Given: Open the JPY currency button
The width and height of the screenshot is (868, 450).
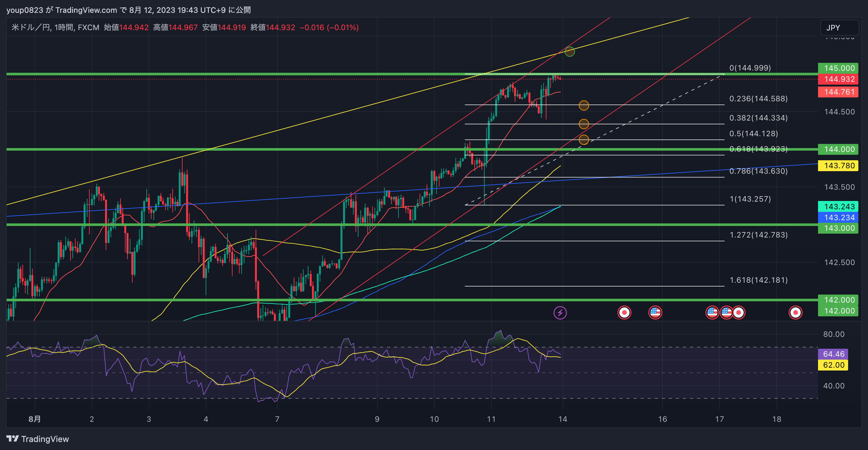Looking at the screenshot, I should point(839,28).
